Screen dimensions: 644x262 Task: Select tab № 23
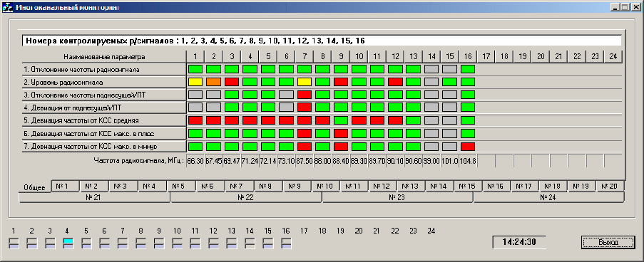click(x=397, y=197)
